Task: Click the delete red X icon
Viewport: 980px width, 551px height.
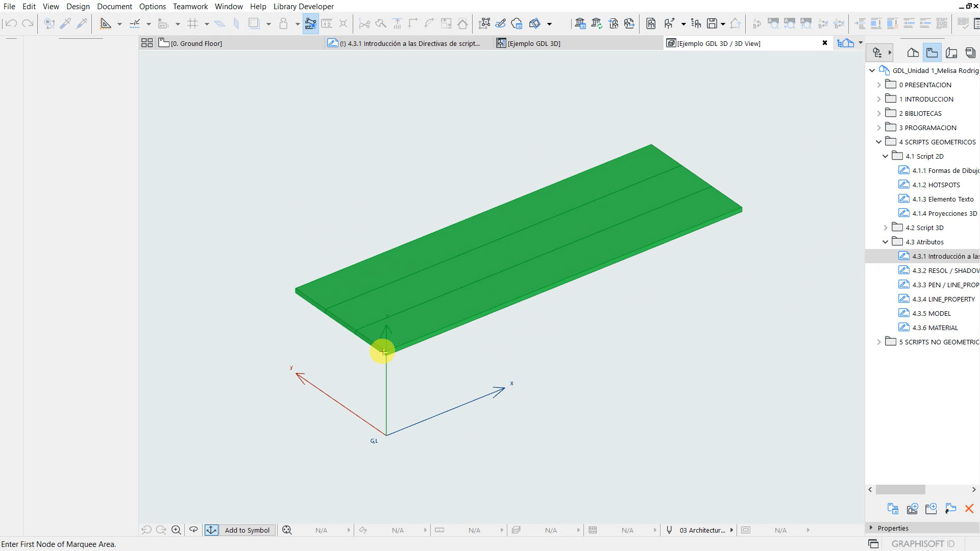Action: coord(969,509)
